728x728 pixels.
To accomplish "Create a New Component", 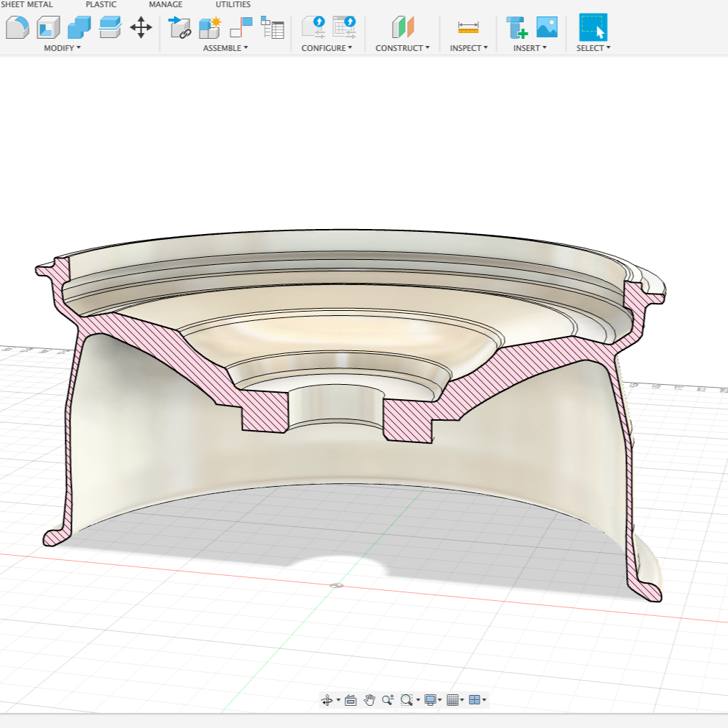I will 210,27.
